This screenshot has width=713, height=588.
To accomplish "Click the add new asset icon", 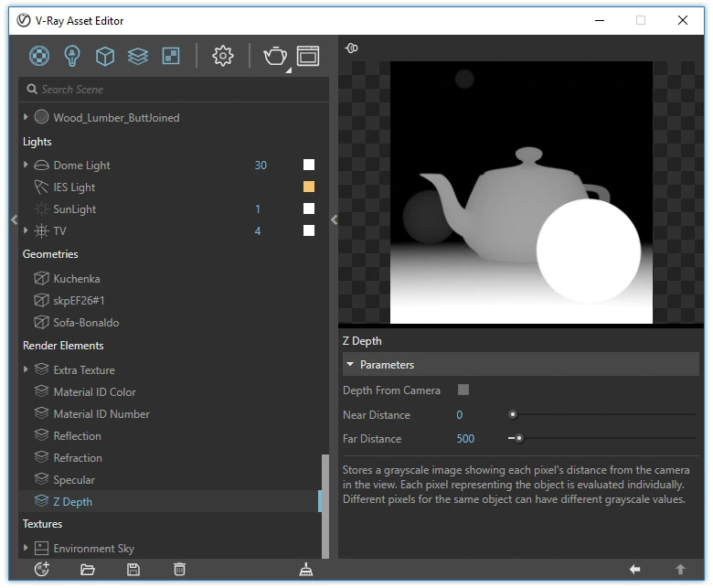I will point(42,570).
